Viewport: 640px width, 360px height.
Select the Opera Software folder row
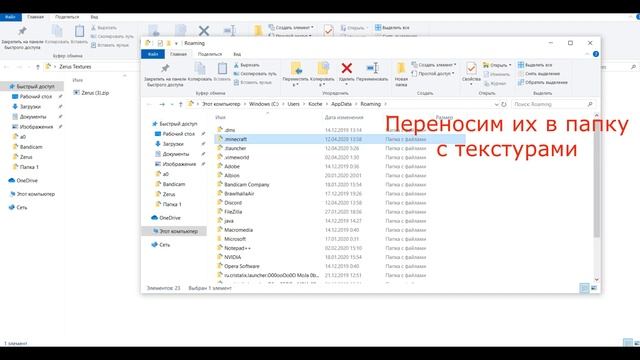tap(340, 266)
